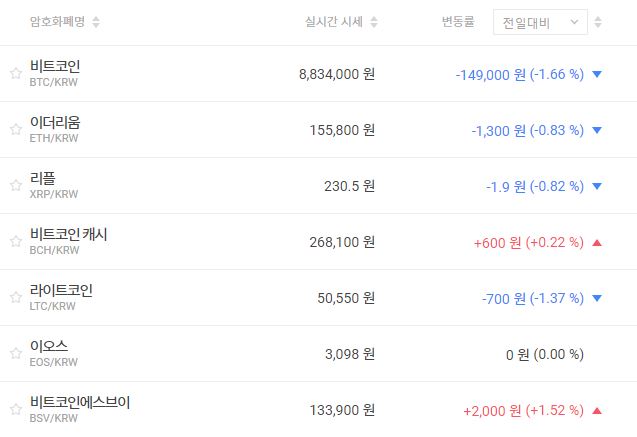Star the 리플 XRP/KRW row
This screenshot has height=437, width=637.
(15, 185)
